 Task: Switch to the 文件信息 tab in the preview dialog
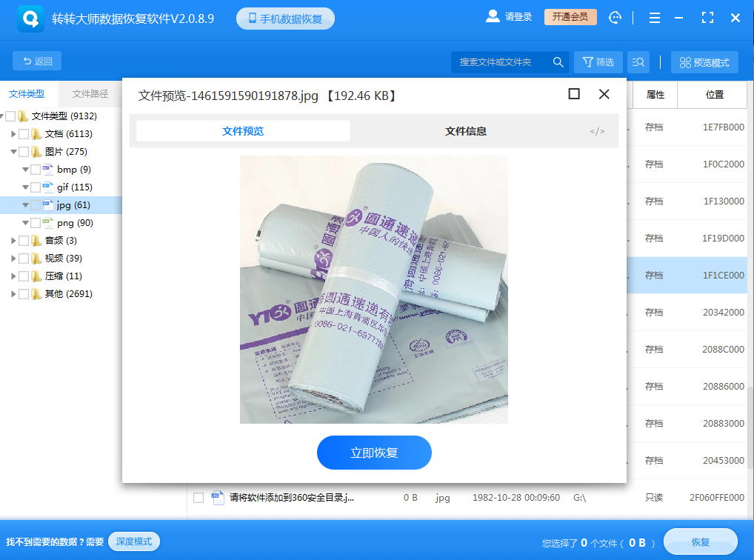465,130
